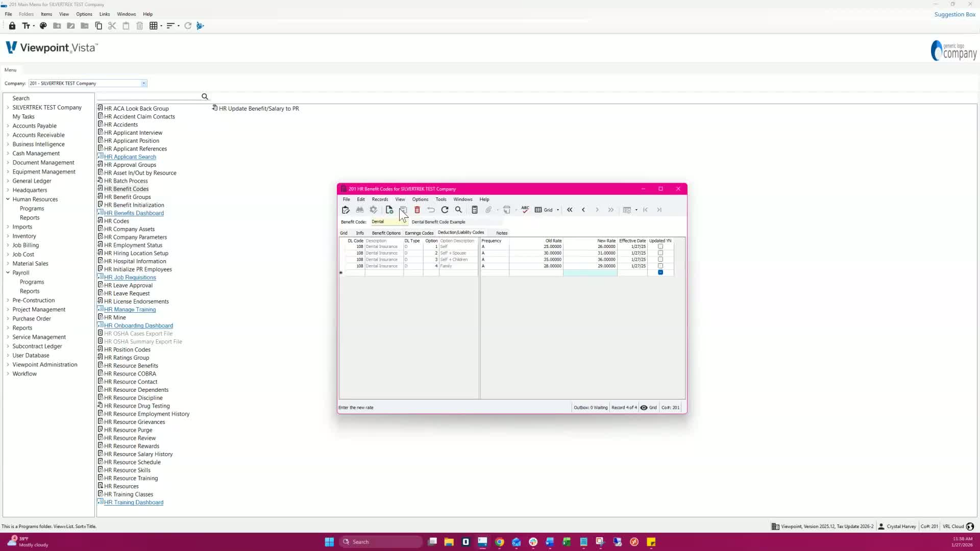Toggle Updated YN checkbox for Family row
The height and width of the screenshot is (551, 980).
(660, 266)
